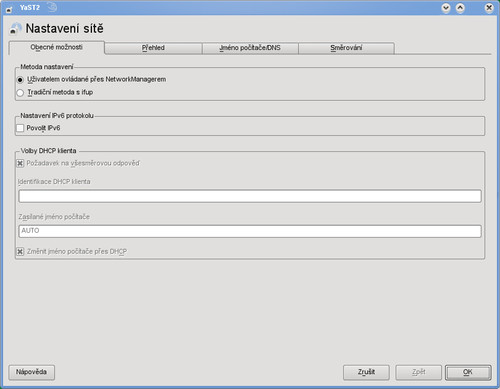
Task: Close the YaST2 window
Action: pos(489,8)
